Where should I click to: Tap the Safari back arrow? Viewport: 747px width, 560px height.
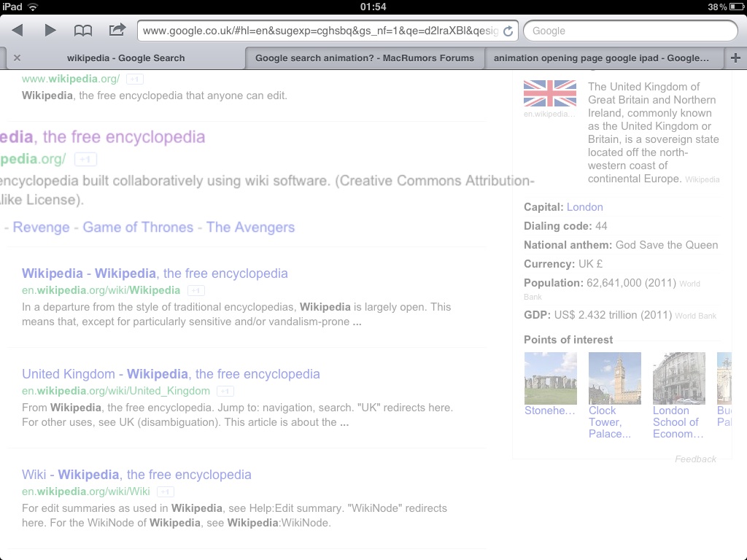pos(18,31)
